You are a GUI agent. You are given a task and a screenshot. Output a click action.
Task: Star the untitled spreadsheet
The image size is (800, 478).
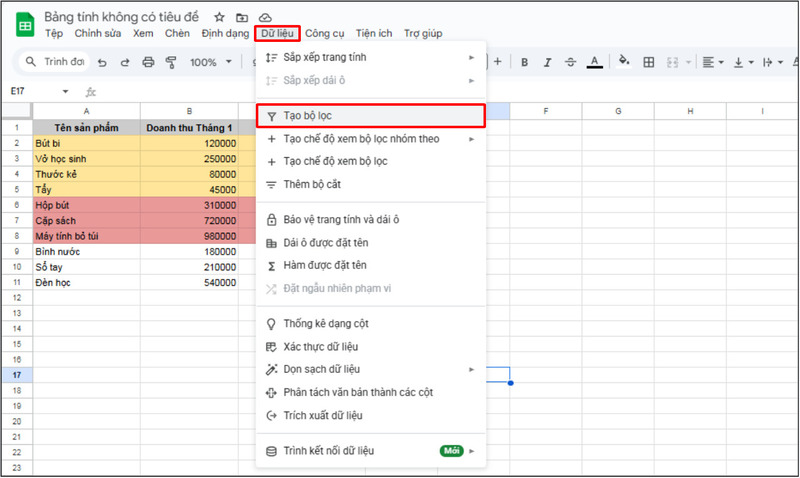[x=219, y=17]
